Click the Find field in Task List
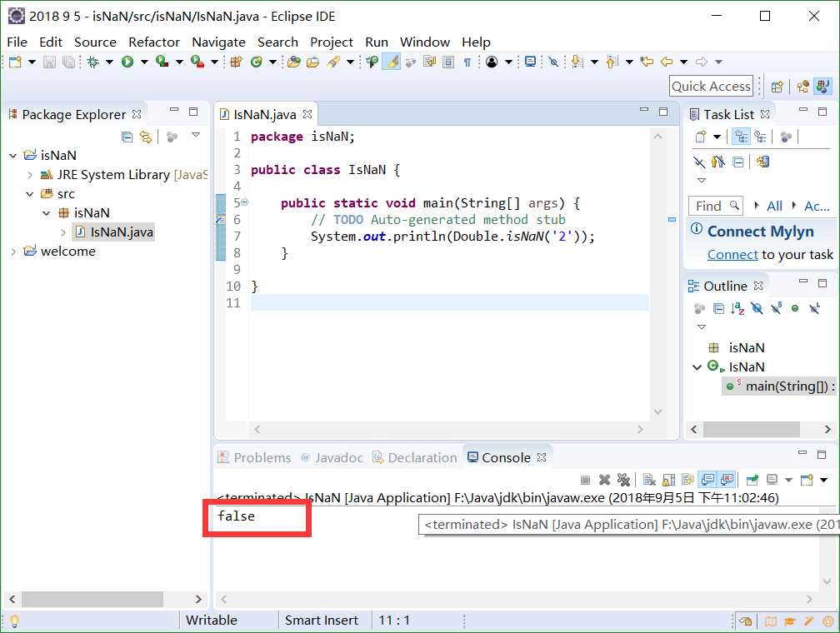 coord(716,207)
